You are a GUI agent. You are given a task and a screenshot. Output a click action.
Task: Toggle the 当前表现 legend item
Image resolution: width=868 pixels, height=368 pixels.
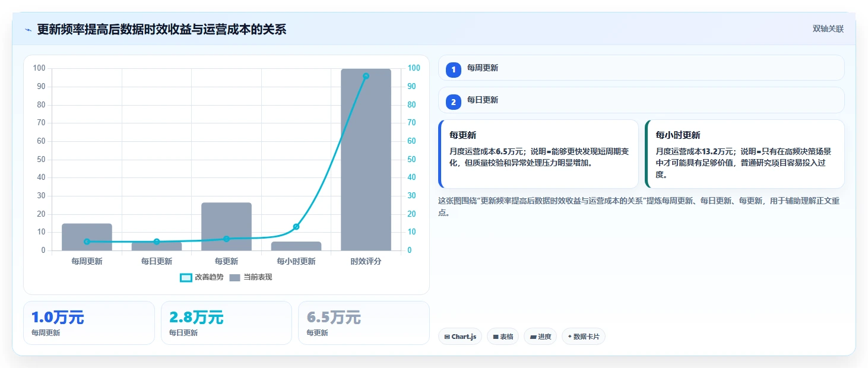[x=251, y=277]
